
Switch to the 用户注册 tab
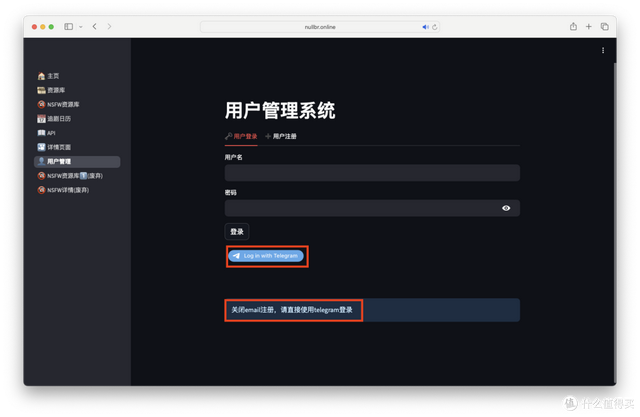tap(281, 136)
